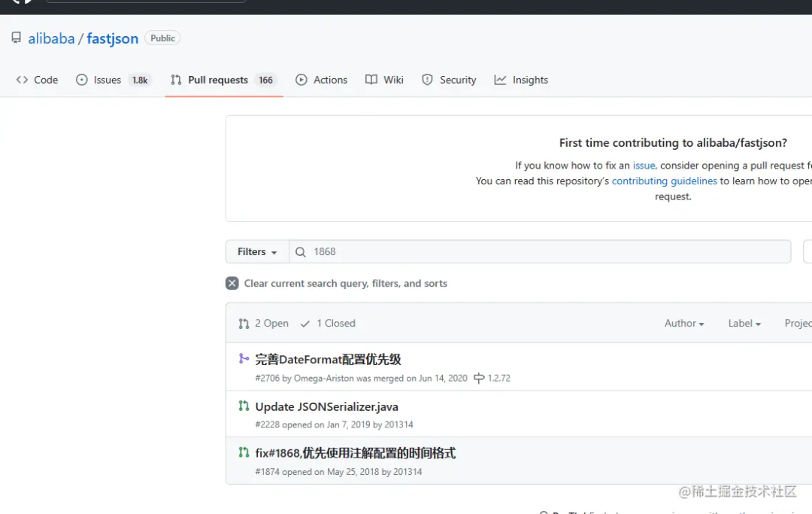Click the 'First time contributing to alibaba/fastjson?' heading
812x514 pixels.
point(673,143)
